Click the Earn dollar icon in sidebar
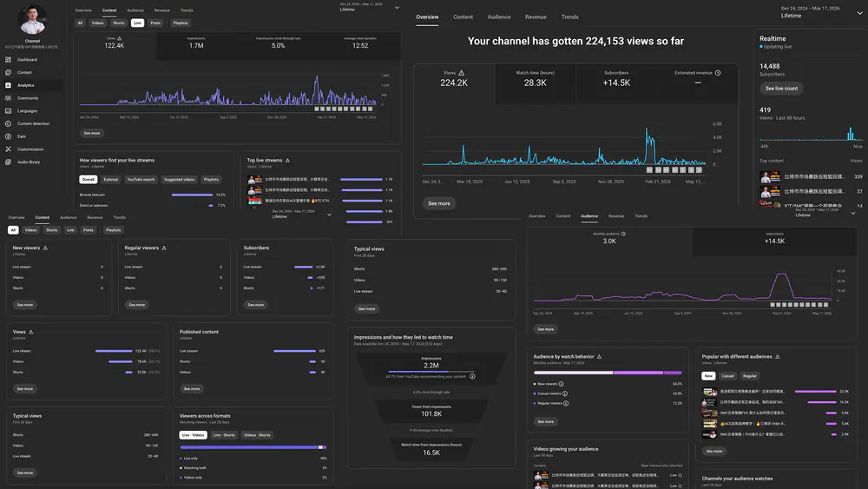 coord(9,136)
